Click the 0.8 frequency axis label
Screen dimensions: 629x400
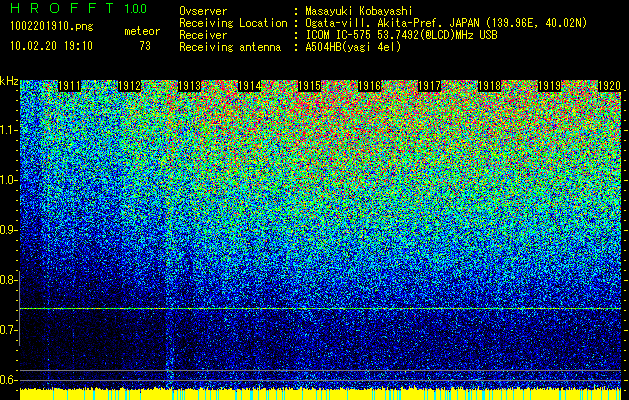(x=8, y=280)
